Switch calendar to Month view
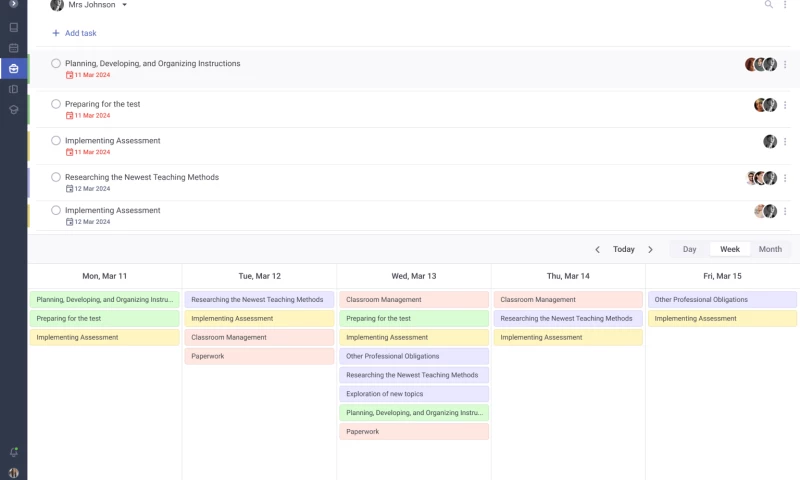This screenshot has width=800, height=480. pyautogui.click(x=770, y=249)
